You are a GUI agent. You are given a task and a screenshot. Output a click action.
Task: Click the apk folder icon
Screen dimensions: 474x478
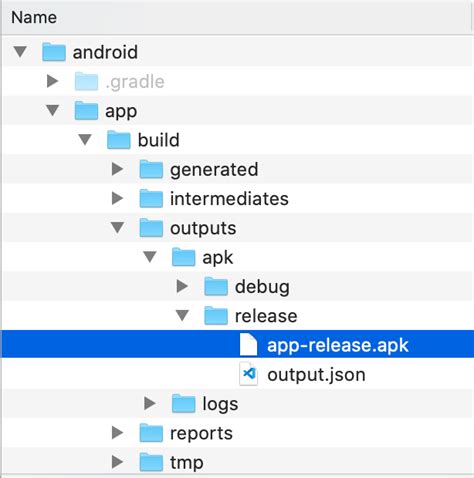pyautogui.click(x=183, y=257)
